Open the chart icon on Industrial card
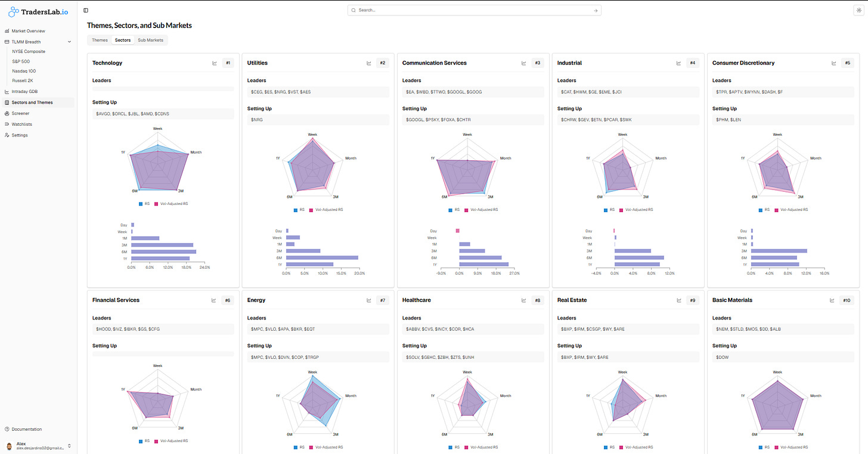The image size is (868, 454). pyautogui.click(x=679, y=63)
